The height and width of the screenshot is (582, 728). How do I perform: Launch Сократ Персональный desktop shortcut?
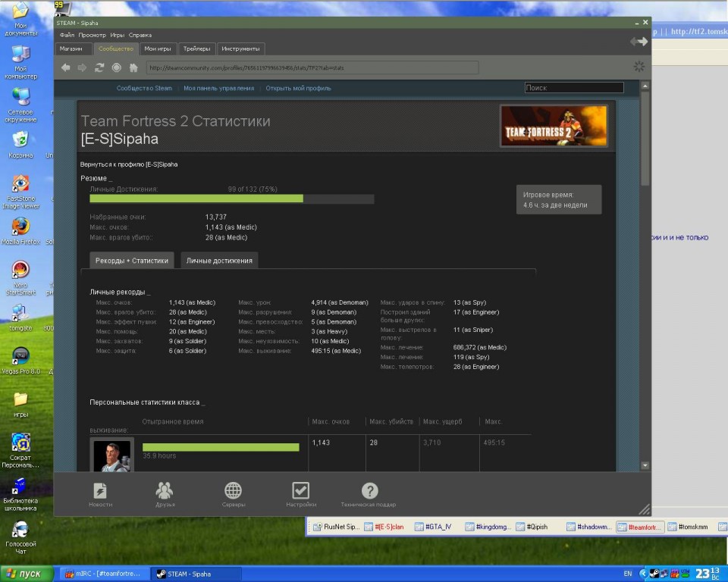click(20, 450)
